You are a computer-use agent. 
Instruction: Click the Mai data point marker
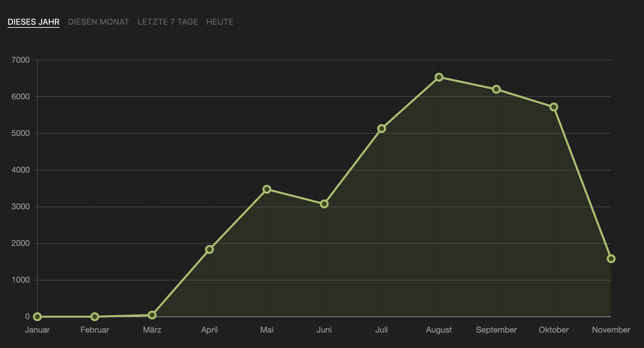pyautogui.click(x=267, y=189)
